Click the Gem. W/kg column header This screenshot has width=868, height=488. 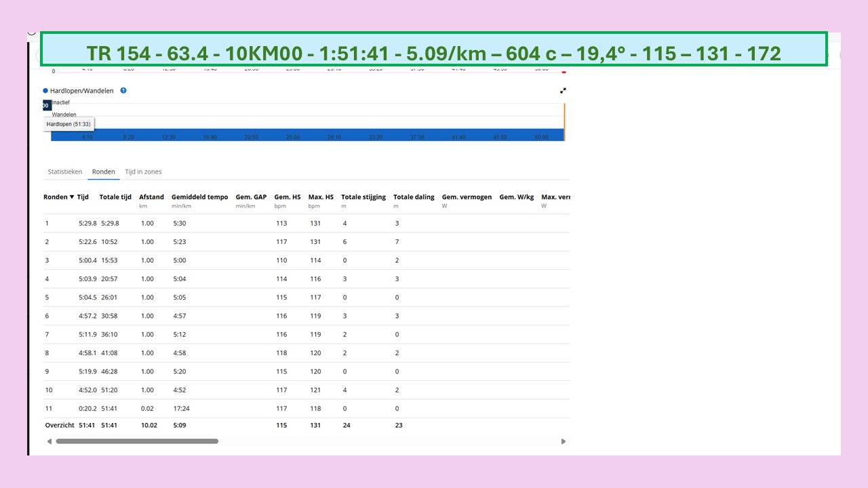517,197
